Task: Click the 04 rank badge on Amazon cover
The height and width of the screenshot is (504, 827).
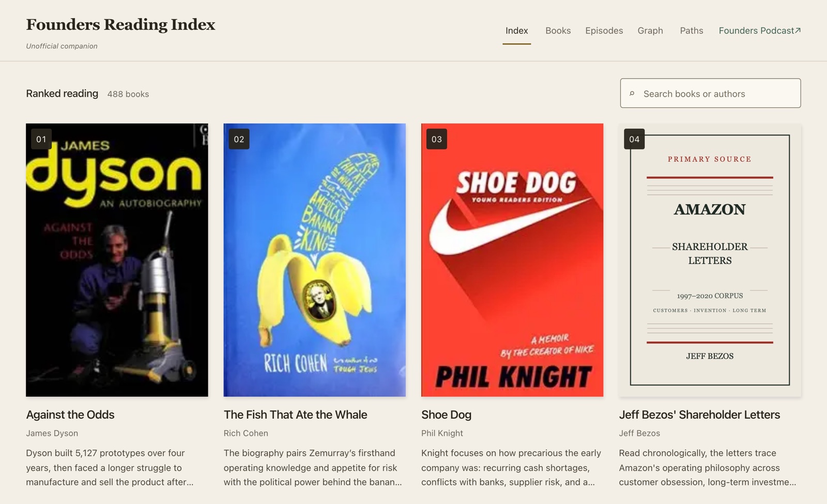Action: click(634, 139)
